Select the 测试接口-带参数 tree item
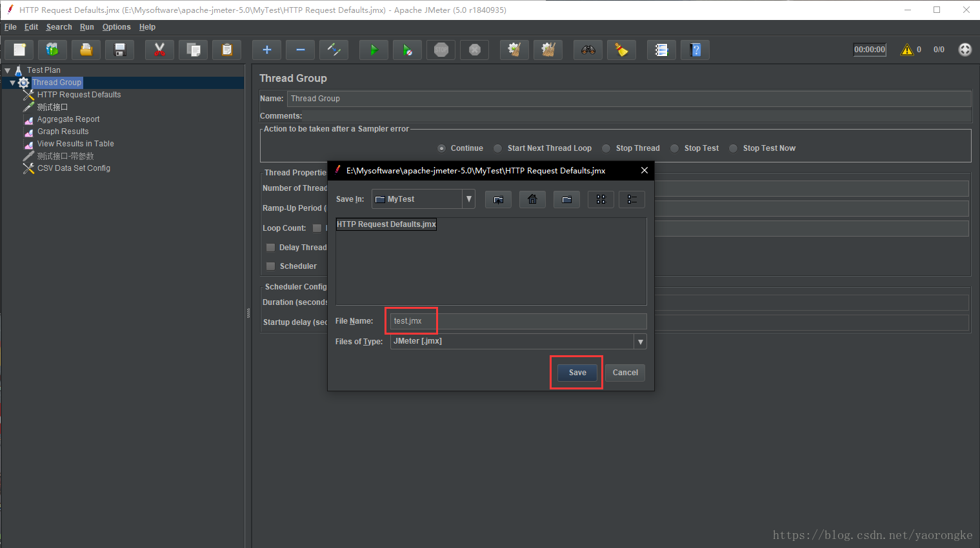The height and width of the screenshot is (548, 980). [65, 156]
